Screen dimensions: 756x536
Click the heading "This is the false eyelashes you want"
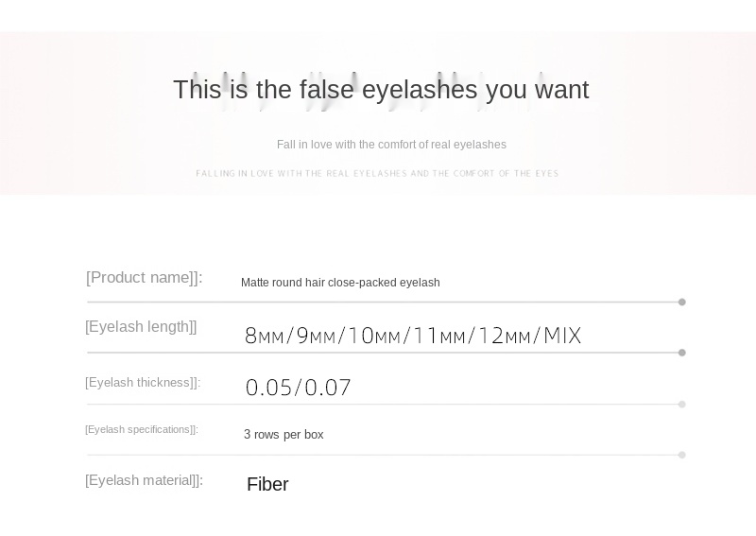381,90
